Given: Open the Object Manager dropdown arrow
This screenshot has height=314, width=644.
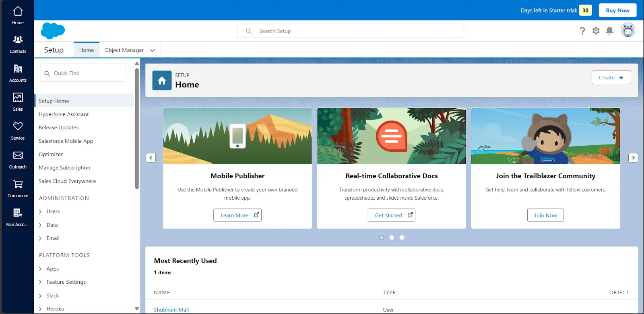Looking at the screenshot, I should [152, 50].
